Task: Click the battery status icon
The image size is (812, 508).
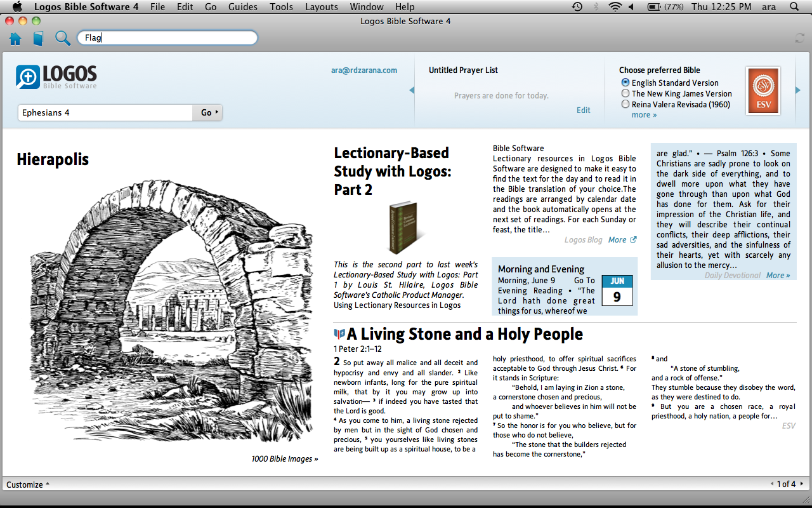Action: coord(653,7)
